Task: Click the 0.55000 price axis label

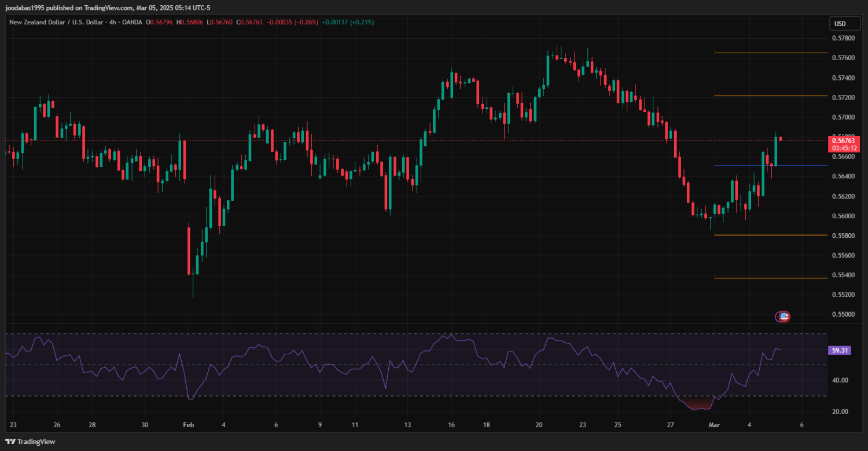Action: coord(843,314)
